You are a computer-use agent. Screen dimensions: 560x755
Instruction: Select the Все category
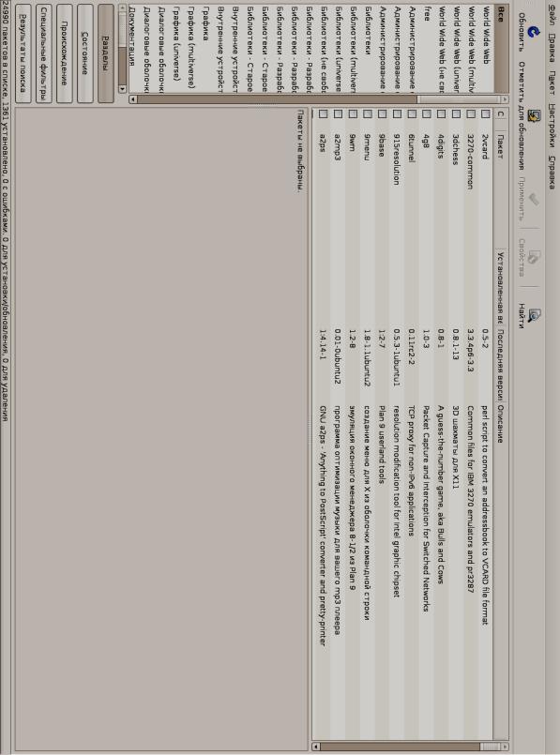point(501,49)
